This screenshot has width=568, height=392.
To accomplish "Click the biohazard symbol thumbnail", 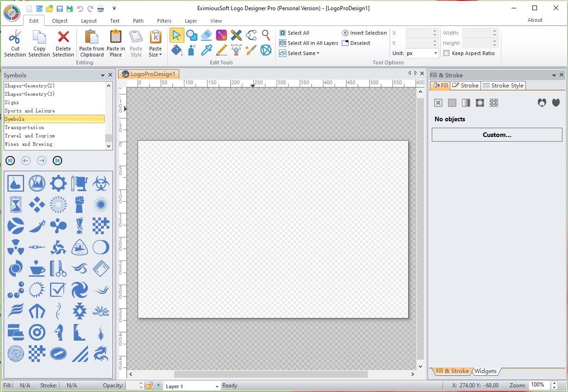I will [101, 184].
